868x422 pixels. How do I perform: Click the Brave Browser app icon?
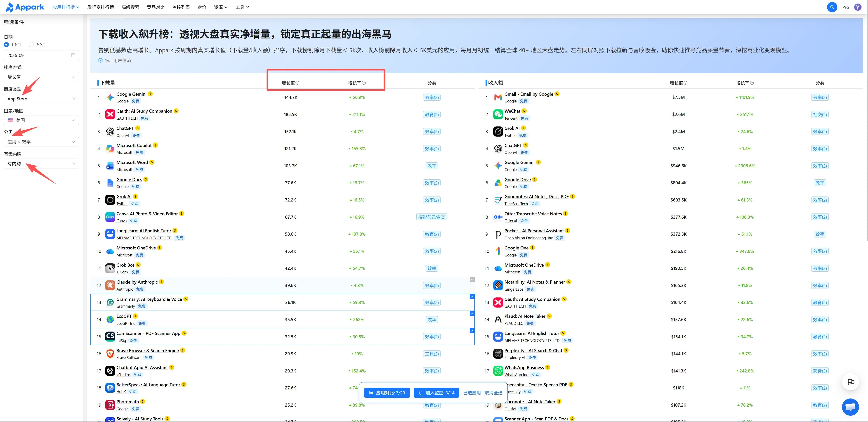pyautogui.click(x=110, y=353)
